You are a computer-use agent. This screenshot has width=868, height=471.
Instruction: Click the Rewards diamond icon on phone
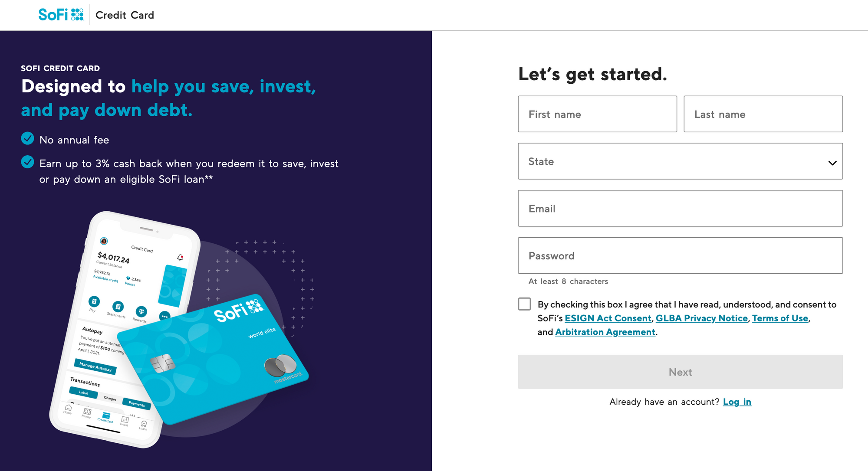(x=141, y=311)
